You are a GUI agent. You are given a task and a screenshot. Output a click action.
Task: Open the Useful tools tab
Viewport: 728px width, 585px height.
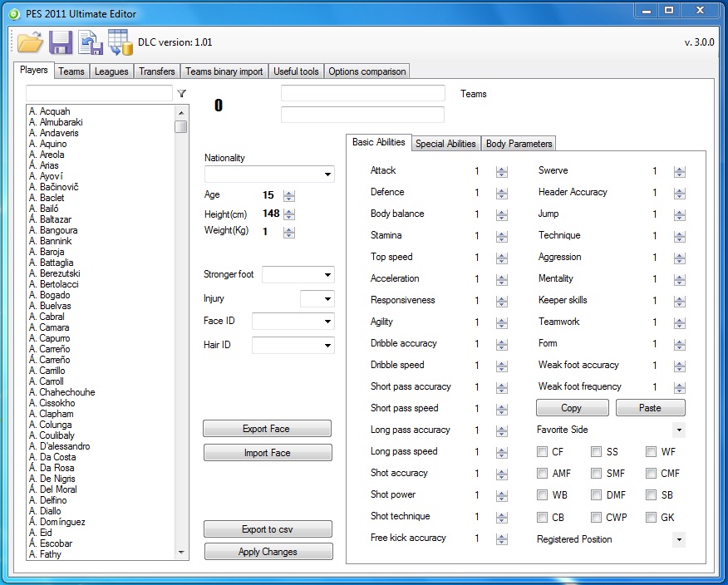pos(296,71)
